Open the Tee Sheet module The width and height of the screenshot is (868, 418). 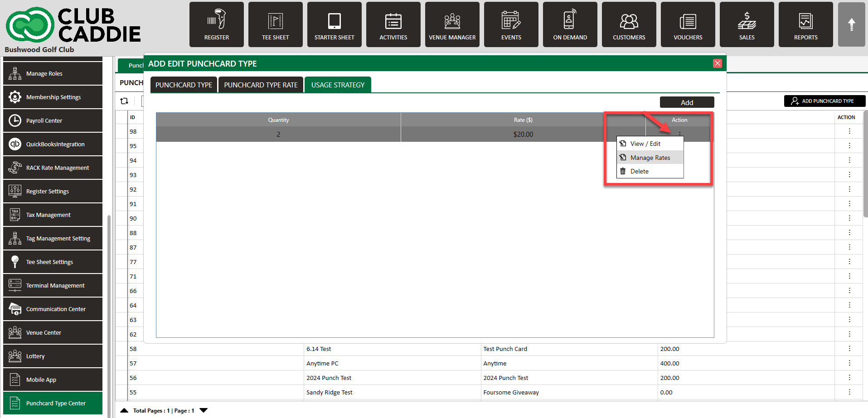pos(275,24)
